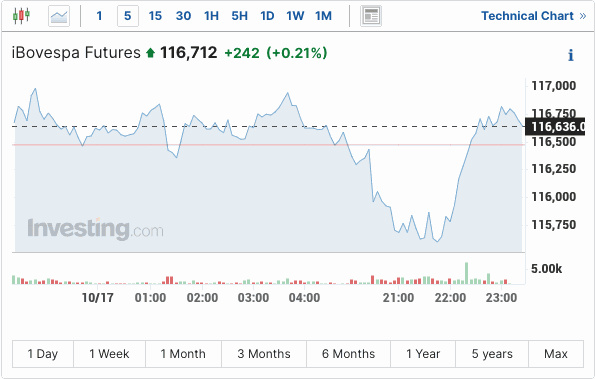
Task: Click the 5.00k volume label
Action: 546,269
